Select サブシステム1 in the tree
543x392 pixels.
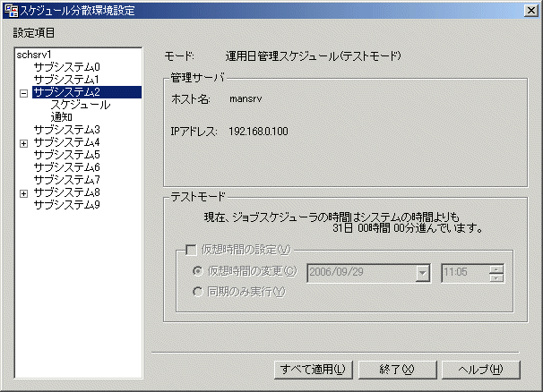(66, 80)
